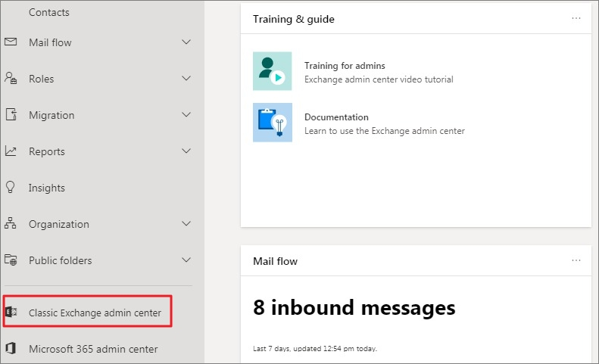Select Reports in the sidebar

coord(47,151)
